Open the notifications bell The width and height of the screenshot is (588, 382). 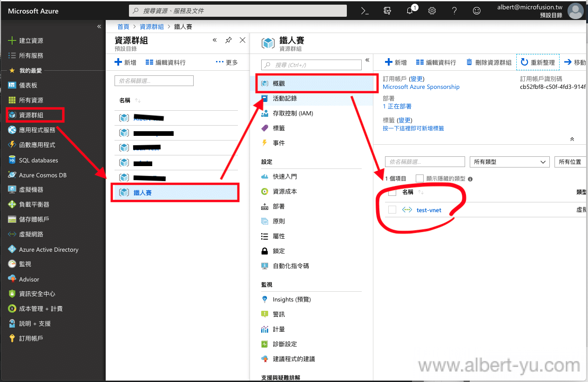tap(410, 11)
